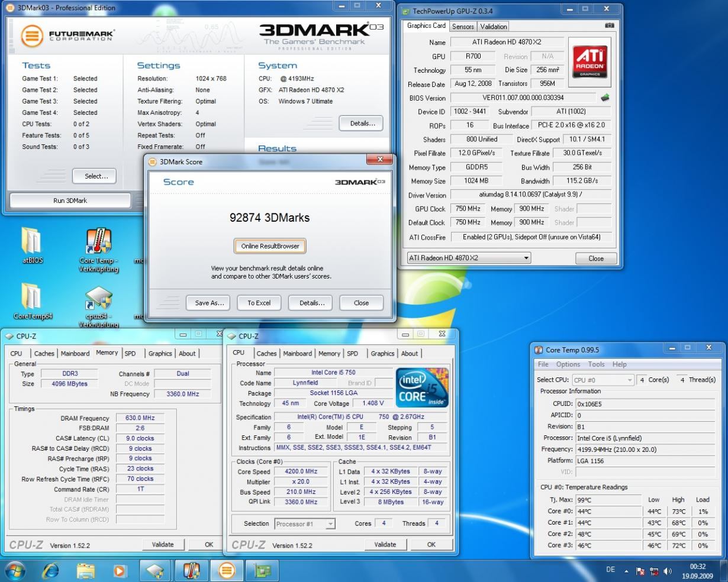Open Windows Explorer taskbar icon
Image resolution: width=728 pixels, height=582 pixels.
(86, 571)
